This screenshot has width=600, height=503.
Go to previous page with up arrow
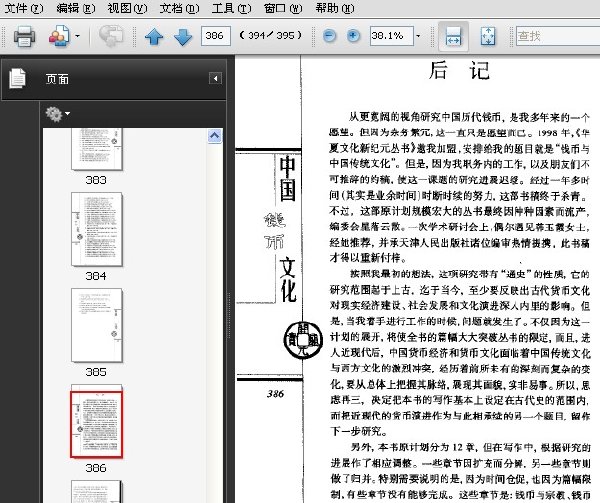tap(154, 37)
